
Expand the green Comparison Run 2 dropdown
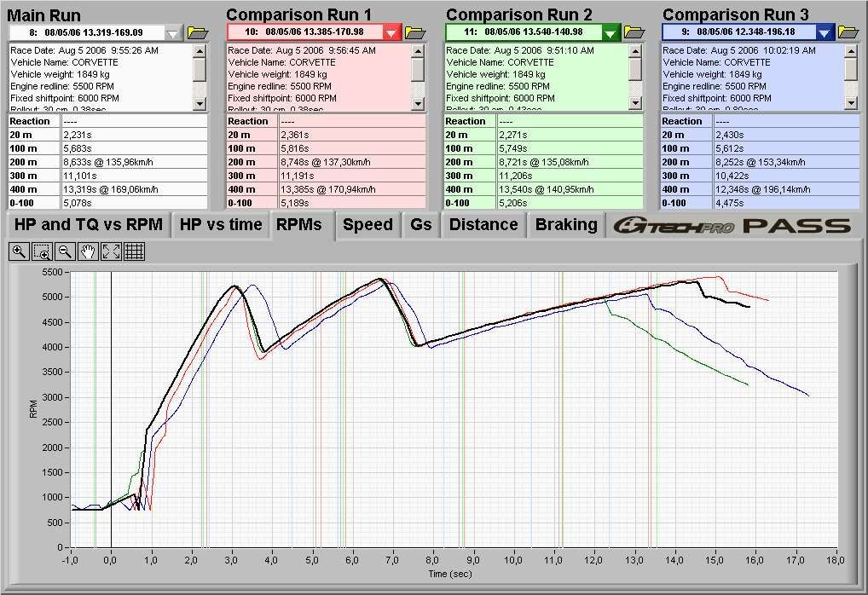[610, 32]
